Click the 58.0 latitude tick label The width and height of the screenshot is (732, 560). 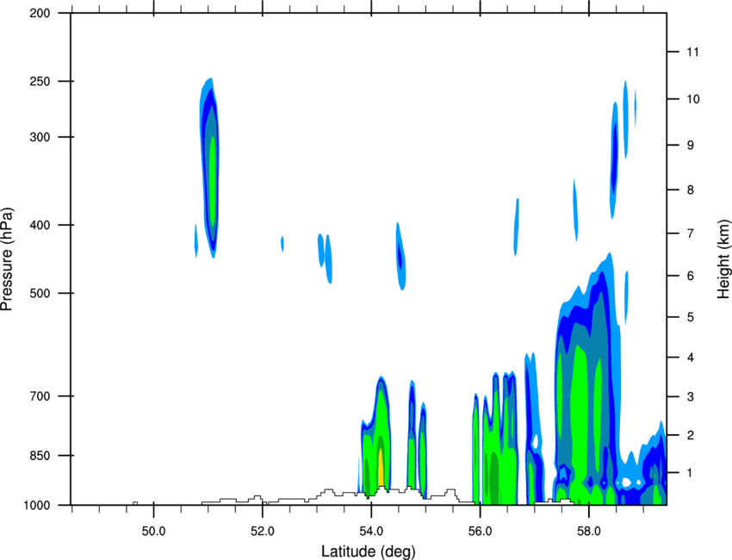point(589,532)
